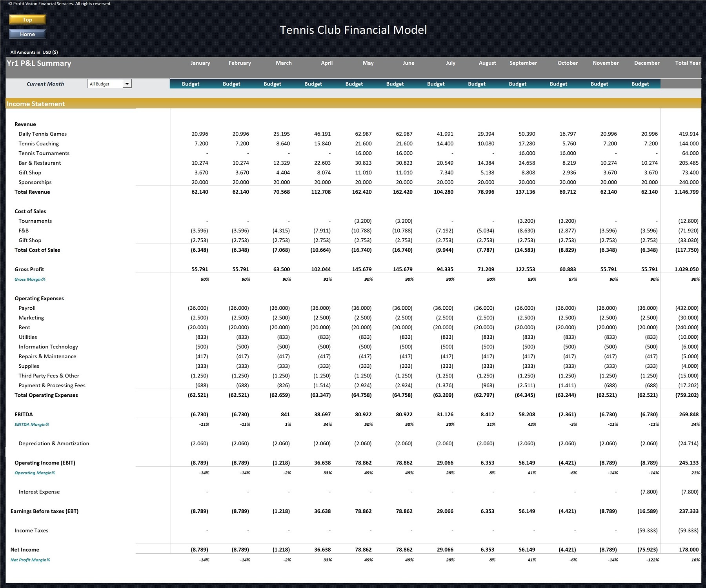Select the Net Income row label
The width and height of the screenshot is (706, 588).
tap(25, 550)
